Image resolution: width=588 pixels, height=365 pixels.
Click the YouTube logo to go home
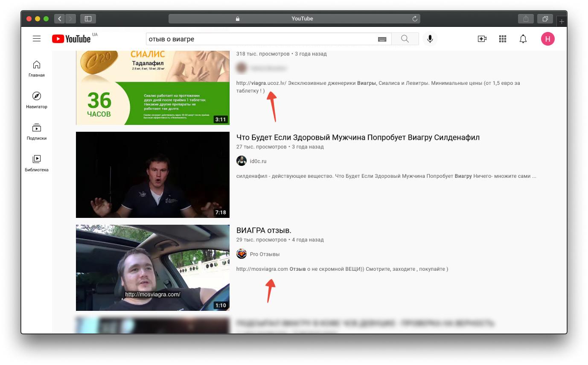click(71, 39)
